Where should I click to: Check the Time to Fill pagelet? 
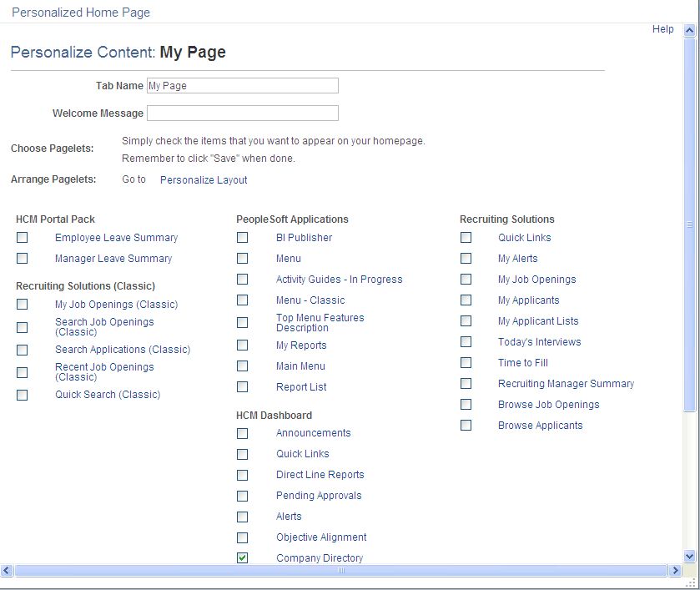coord(466,362)
